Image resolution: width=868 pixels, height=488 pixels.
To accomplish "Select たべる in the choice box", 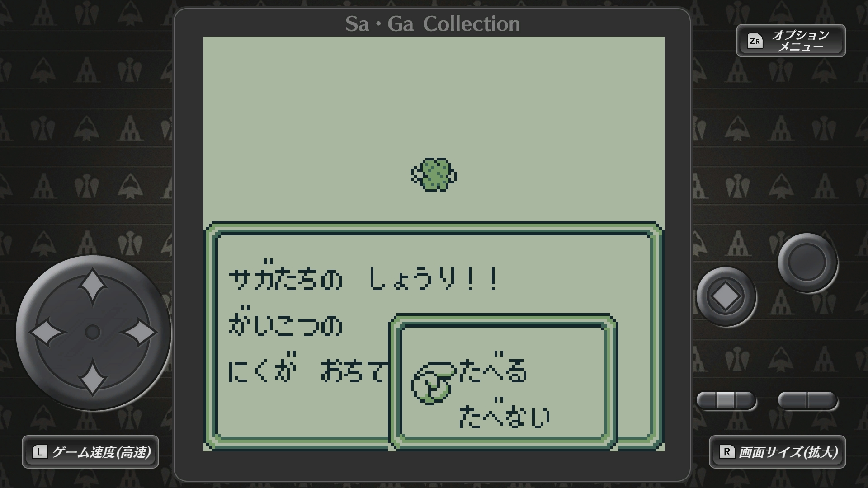I will tap(493, 371).
